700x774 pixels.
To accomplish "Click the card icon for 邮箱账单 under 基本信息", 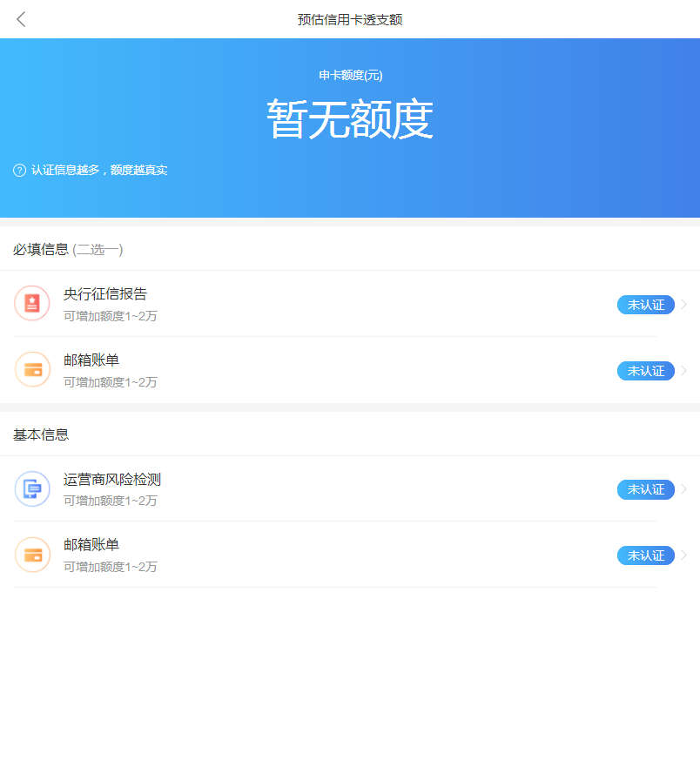I will pyautogui.click(x=32, y=555).
